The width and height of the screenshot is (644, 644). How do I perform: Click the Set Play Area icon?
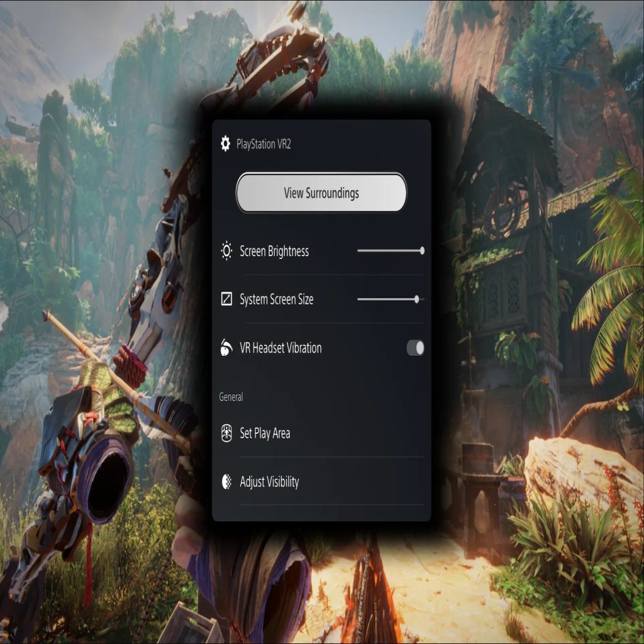tap(226, 433)
